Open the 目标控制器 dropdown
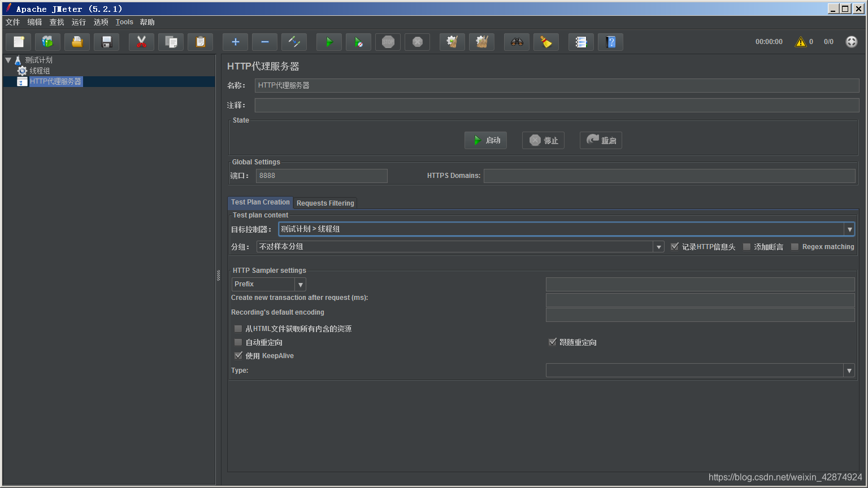Screen dimensions: 868x488 tap(849, 229)
